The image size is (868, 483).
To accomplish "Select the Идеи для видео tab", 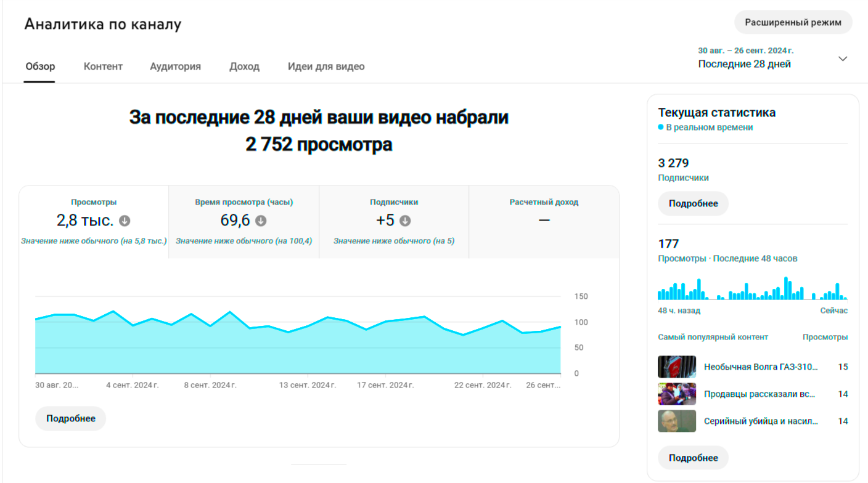I will coord(326,67).
